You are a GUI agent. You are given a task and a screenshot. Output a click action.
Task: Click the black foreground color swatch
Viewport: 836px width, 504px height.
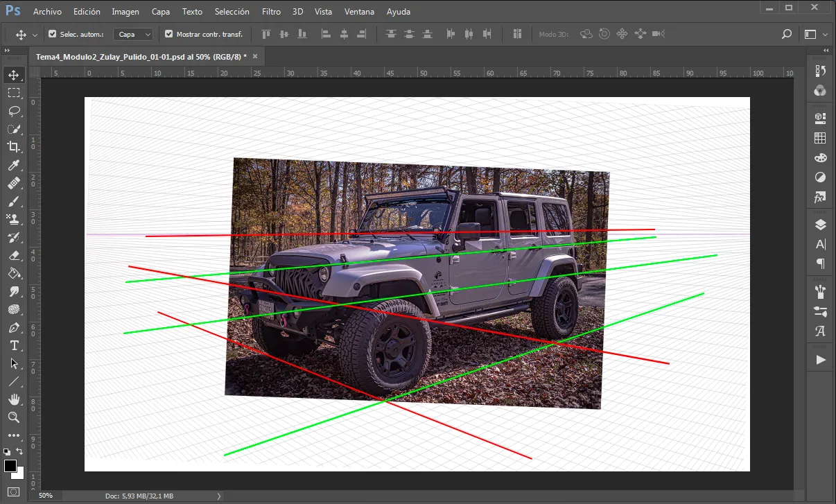pos(10,465)
